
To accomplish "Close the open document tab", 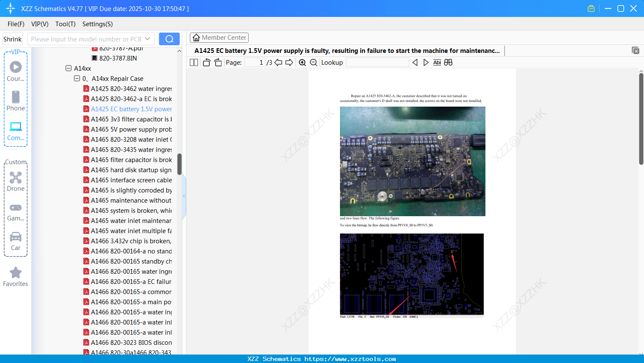I will tap(635, 50).
